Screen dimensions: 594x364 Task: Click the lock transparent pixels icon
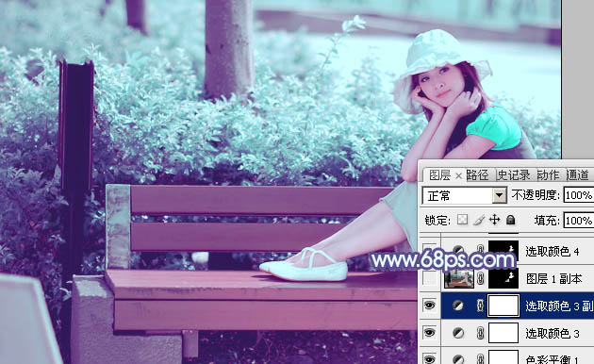click(x=462, y=220)
